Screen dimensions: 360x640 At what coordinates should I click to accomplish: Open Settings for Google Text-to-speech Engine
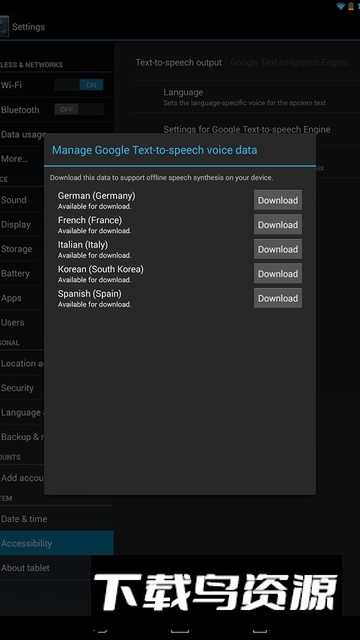coord(247,129)
